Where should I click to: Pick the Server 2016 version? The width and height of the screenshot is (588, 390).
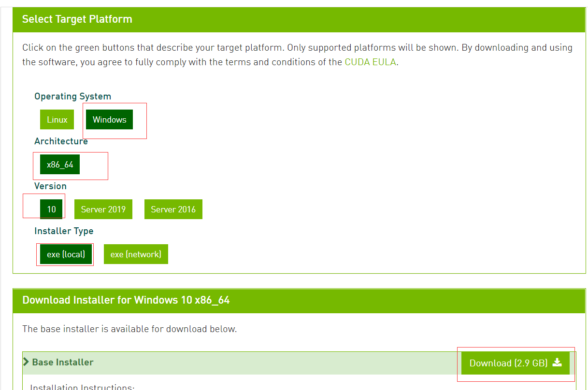click(173, 209)
